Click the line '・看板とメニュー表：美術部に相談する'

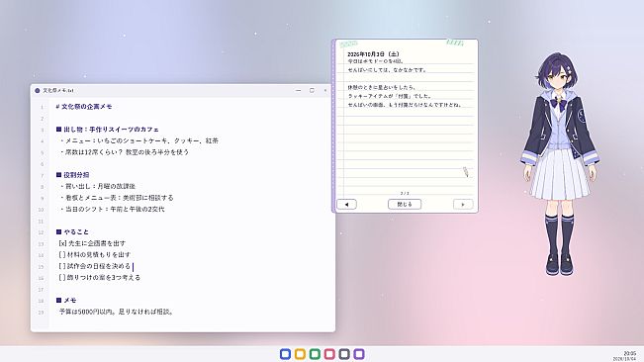point(116,198)
